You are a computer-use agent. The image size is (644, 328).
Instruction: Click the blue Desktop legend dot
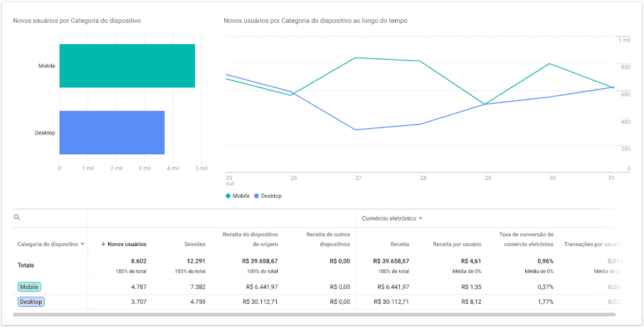pyautogui.click(x=258, y=196)
